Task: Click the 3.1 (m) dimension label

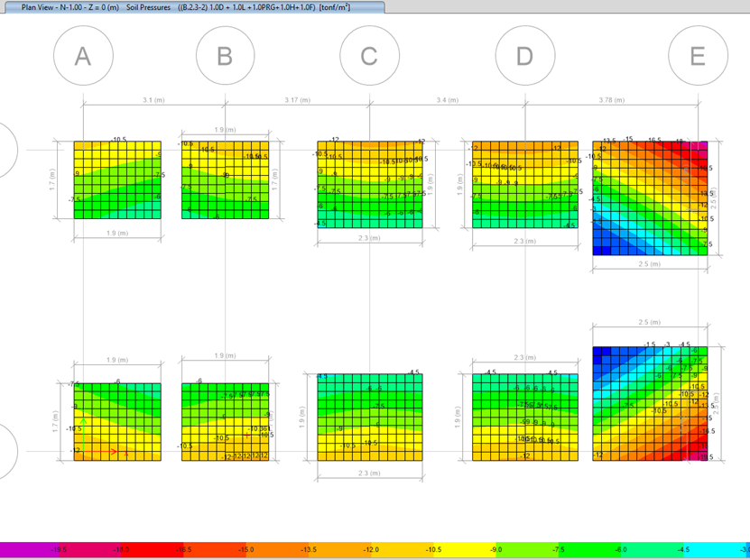Action: coord(153,99)
